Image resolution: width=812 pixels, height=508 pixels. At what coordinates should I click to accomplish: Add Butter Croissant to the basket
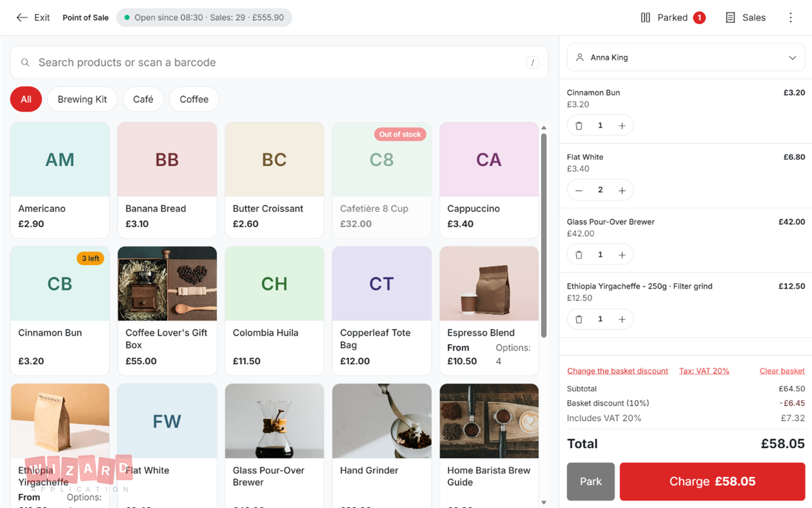pyautogui.click(x=275, y=180)
